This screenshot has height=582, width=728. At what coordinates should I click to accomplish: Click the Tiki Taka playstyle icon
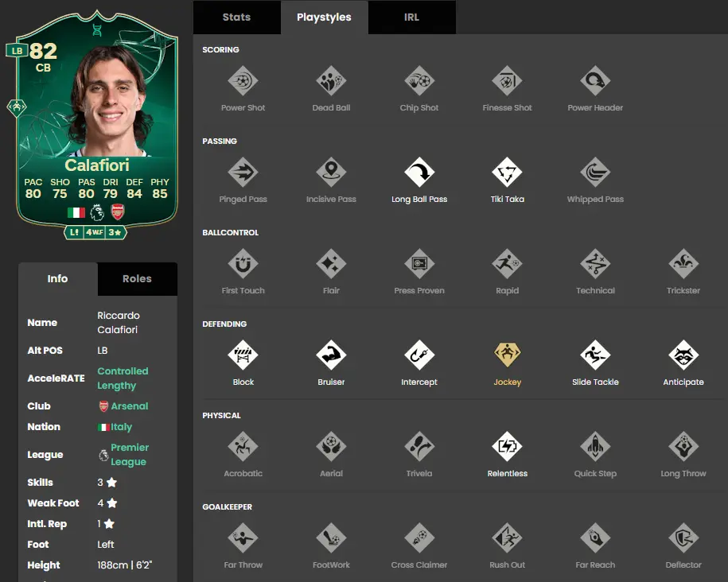(x=507, y=173)
